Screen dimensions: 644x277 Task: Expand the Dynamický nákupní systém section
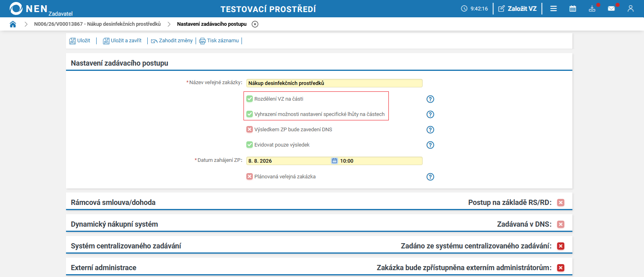[x=114, y=224]
